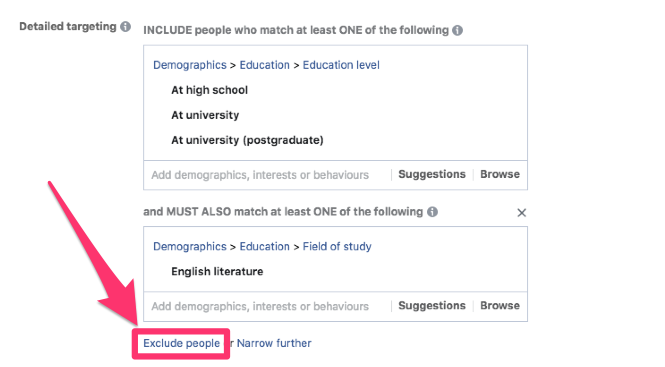The height and width of the screenshot is (367, 665).
Task: Remove the MUST ALSO match section with X
Action: [522, 213]
